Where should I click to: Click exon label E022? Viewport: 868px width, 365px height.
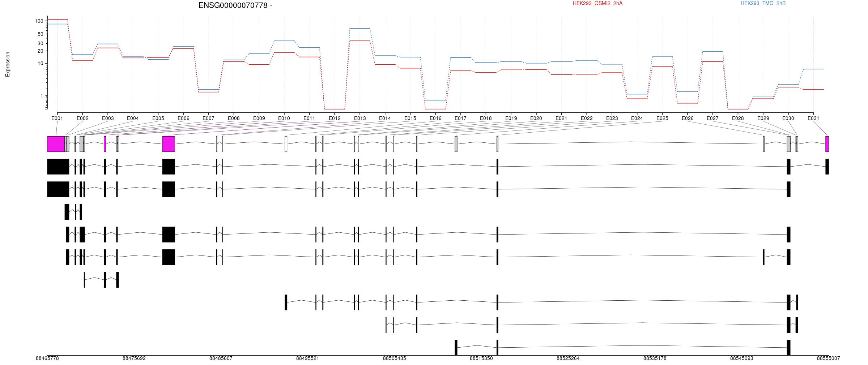pyautogui.click(x=587, y=118)
